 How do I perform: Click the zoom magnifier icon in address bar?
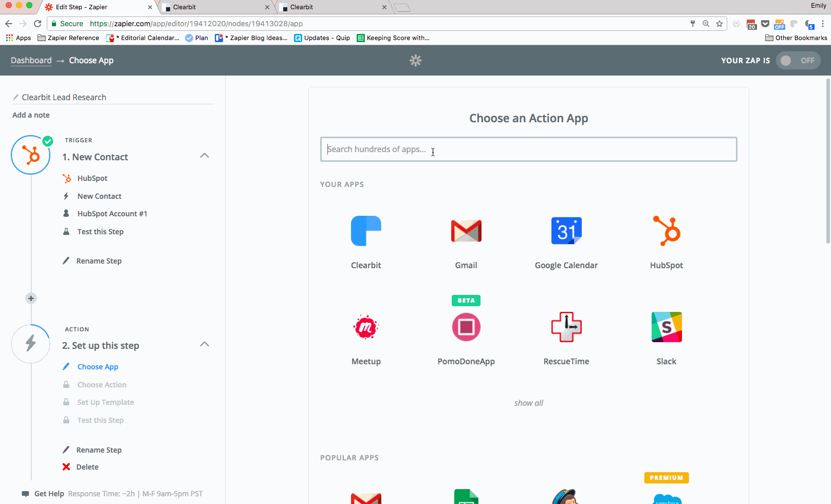click(706, 24)
